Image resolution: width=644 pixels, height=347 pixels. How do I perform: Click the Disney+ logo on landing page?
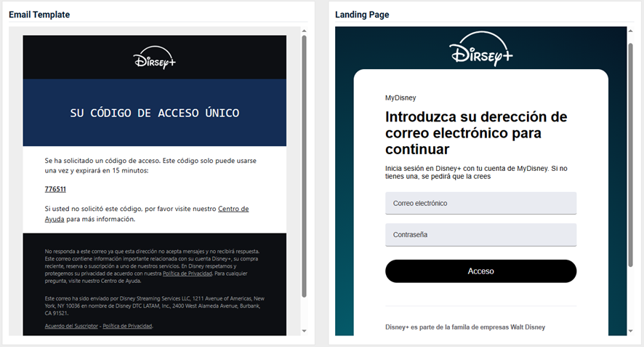click(x=481, y=49)
